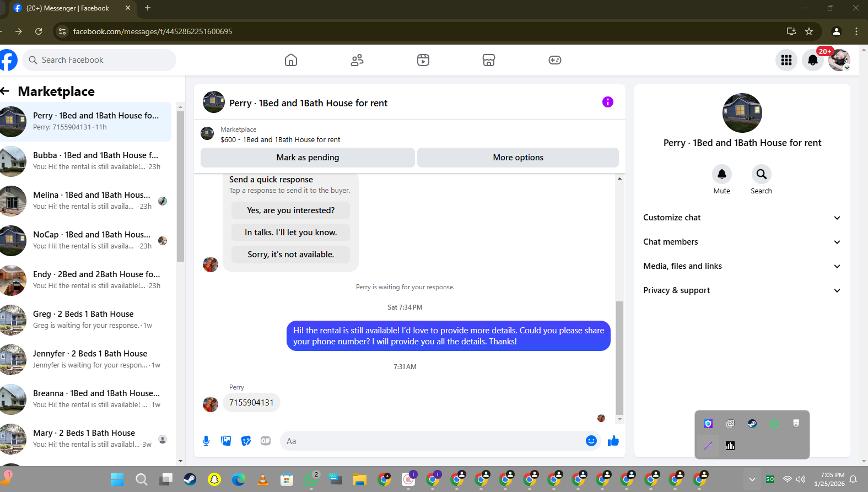868x492 pixels.
Task: Open the Friends icon in top navigation
Action: [357, 60]
